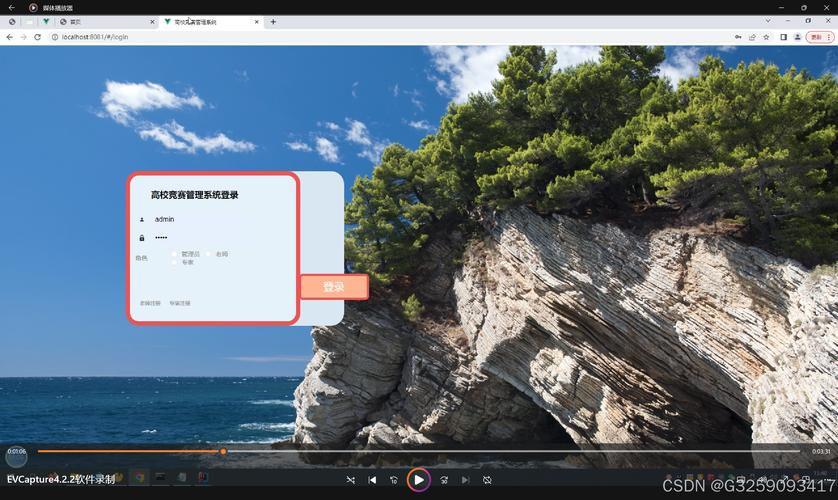Share this page from the toolbar
Screen dimensions: 838x500
click(x=752, y=37)
